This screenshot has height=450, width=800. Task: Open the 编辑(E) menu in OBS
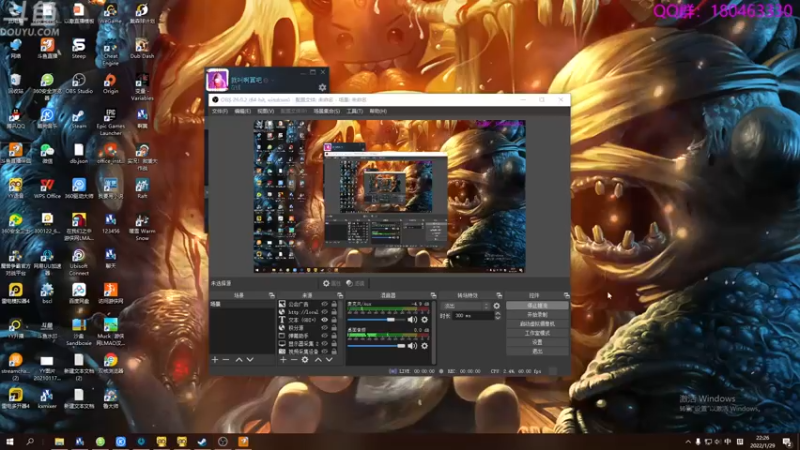click(x=242, y=111)
